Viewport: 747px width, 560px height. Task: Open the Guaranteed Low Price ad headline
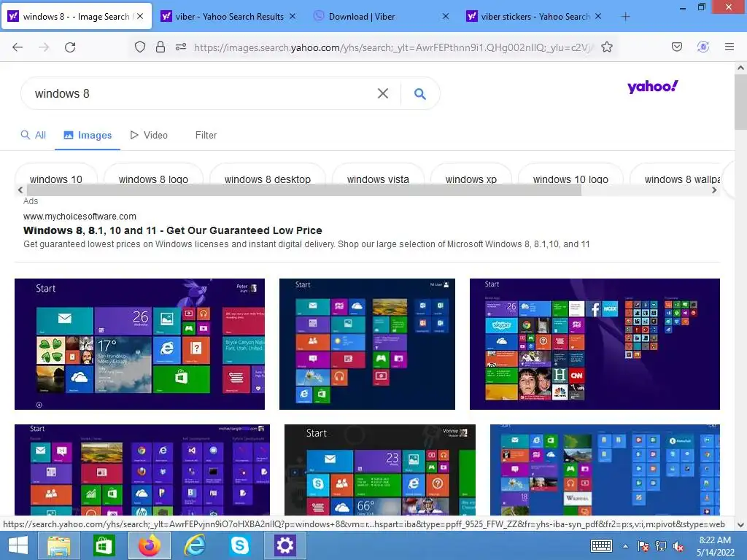point(172,230)
